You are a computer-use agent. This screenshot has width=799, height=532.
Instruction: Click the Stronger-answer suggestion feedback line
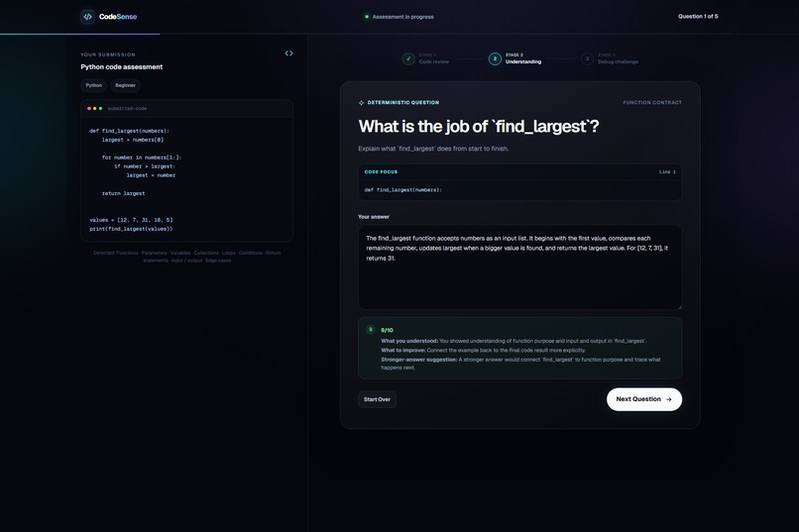point(520,364)
